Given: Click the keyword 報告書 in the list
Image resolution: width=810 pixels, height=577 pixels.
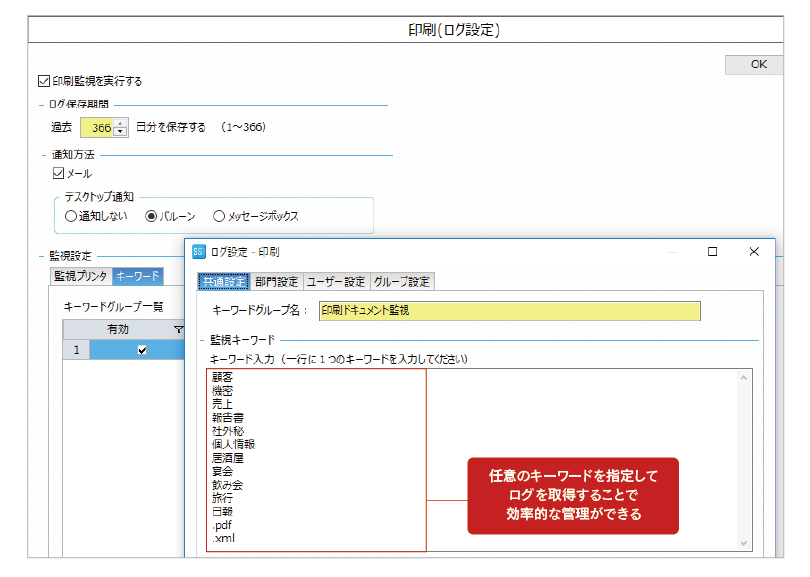Looking at the screenshot, I should click(x=228, y=417).
